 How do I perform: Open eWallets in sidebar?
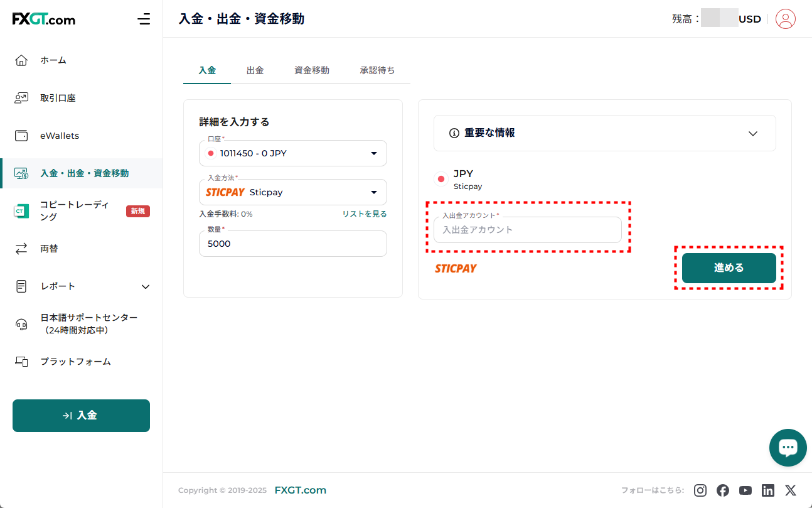pos(60,136)
